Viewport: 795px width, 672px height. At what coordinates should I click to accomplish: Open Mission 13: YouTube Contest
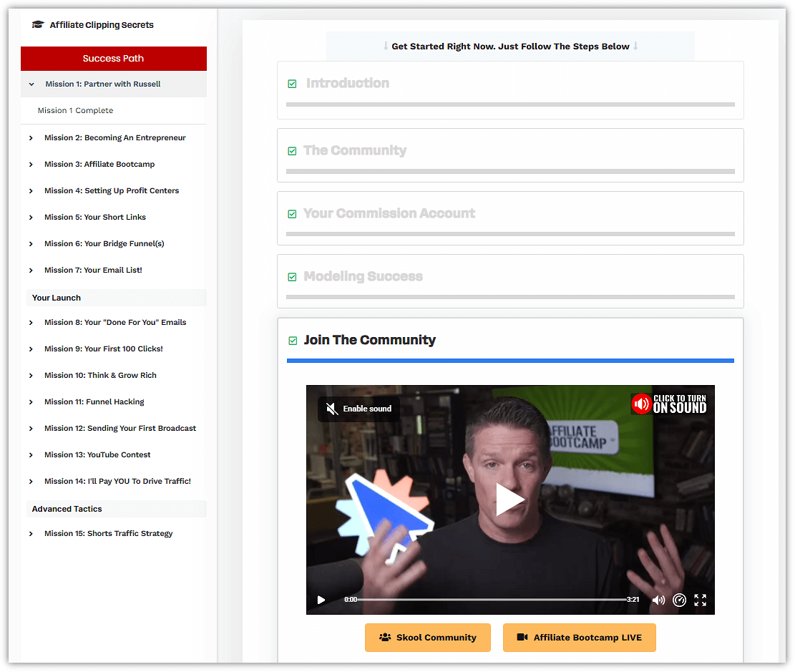pos(97,455)
